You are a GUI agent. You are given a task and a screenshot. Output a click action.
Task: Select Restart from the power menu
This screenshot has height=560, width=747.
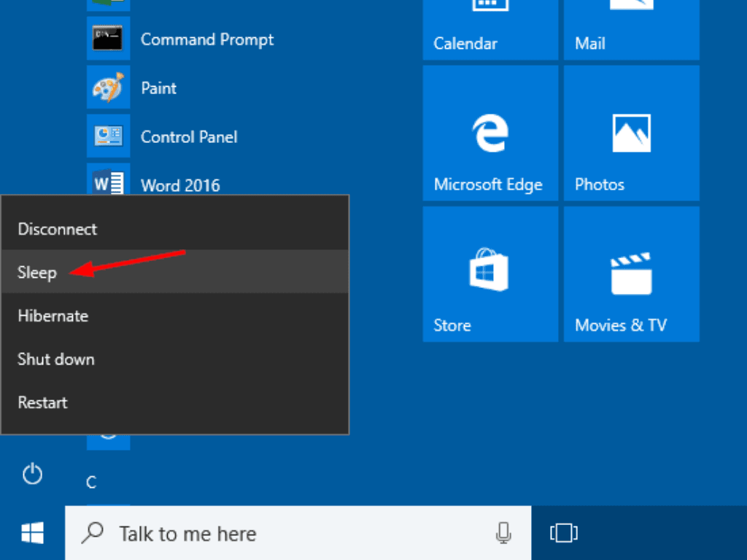click(x=42, y=402)
